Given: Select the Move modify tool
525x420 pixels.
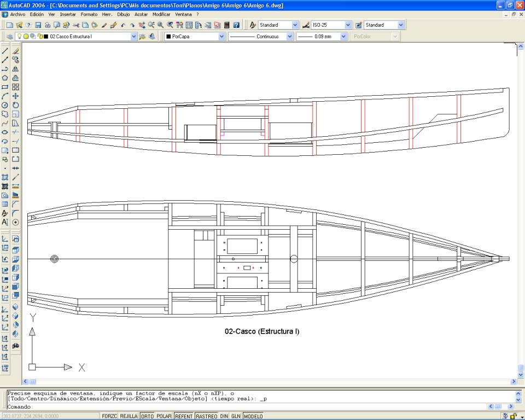Looking at the screenshot, I should (x=16, y=96).
